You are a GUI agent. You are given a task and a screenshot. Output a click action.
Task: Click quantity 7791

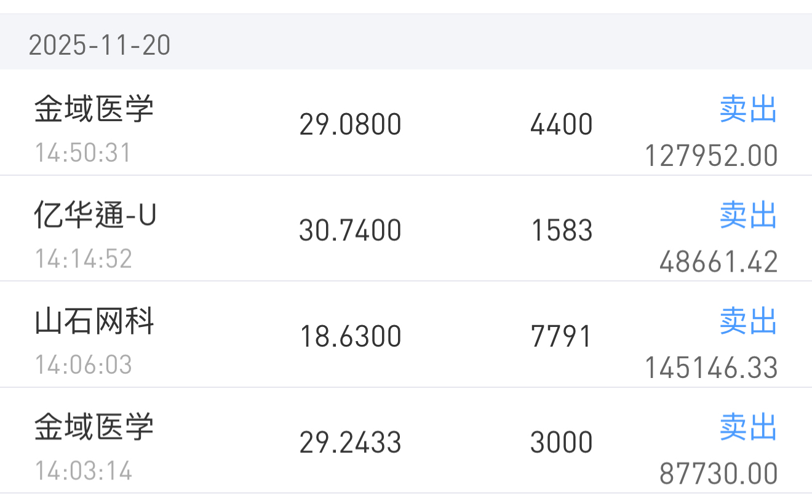pyautogui.click(x=561, y=337)
